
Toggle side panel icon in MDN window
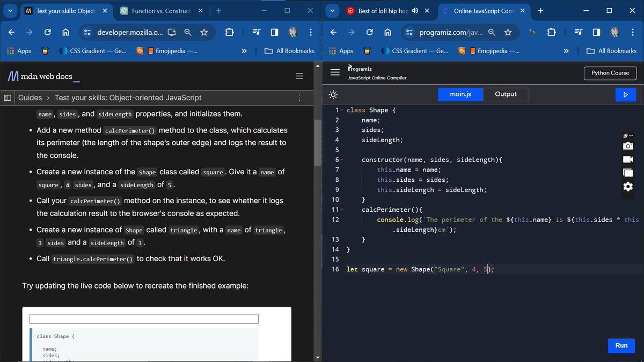pyautogui.click(x=275, y=32)
